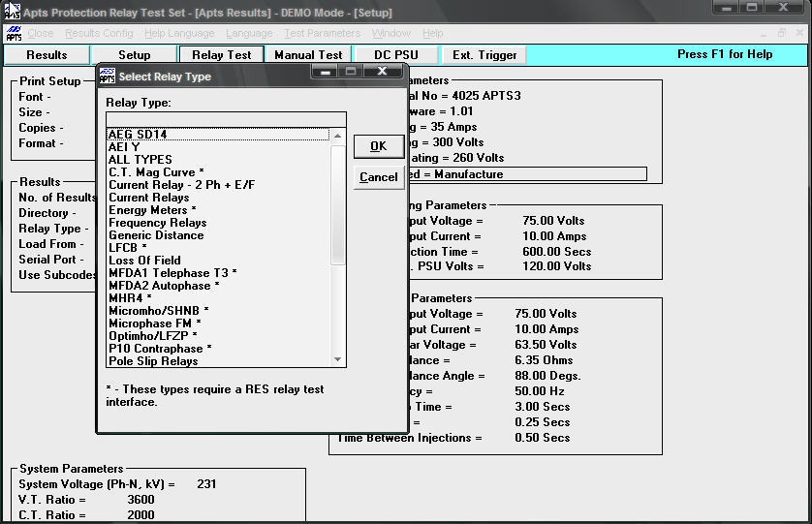Click the Font label in Print Setup
812x524 pixels.
pos(35,97)
